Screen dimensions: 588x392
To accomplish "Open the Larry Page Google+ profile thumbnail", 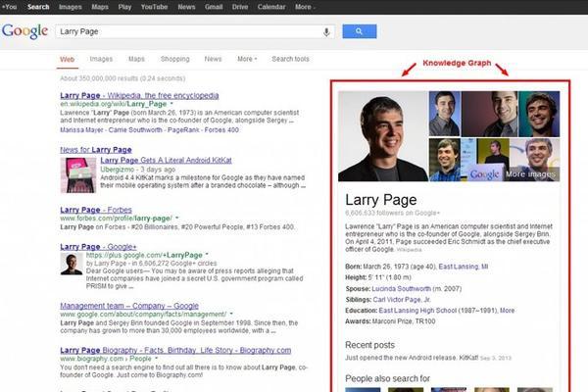I will click(x=72, y=264).
